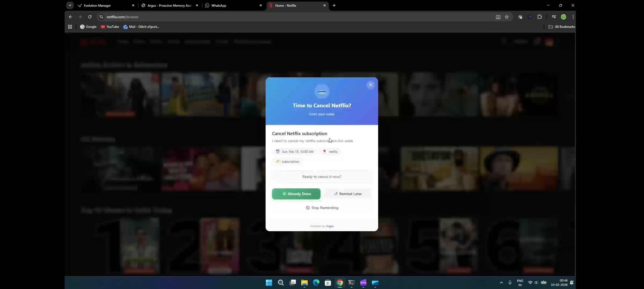The image size is (644, 289).
Task: Open the All Bookmarks folder
Action: 562,27
